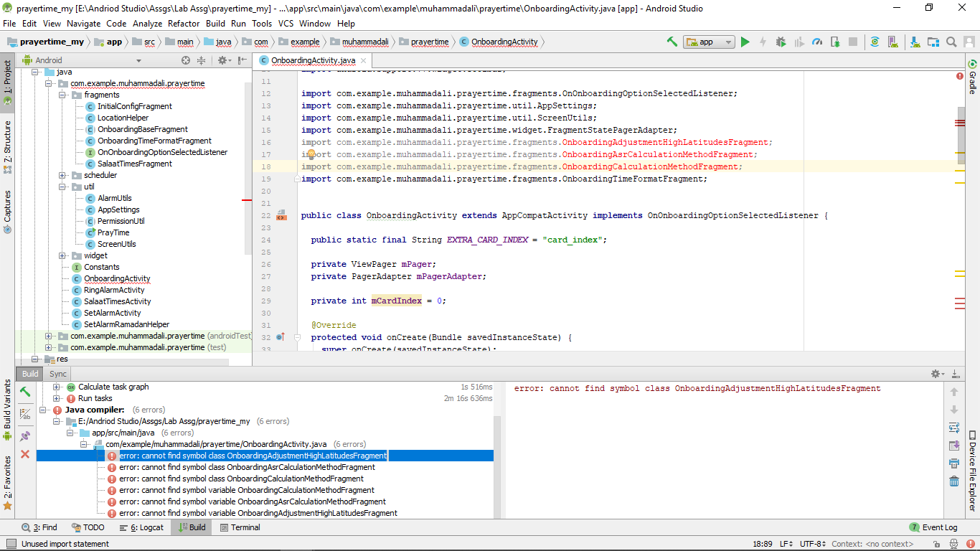Viewport: 980px width, 551px height.
Task: Switch to the Terminal tab
Action: click(x=240, y=527)
